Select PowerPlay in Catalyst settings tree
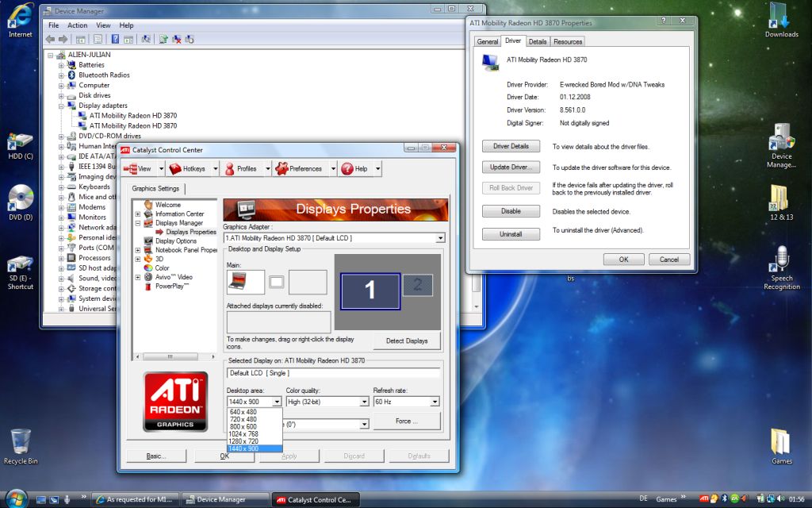This screenshot has width=812, height=508. [171, 286]
